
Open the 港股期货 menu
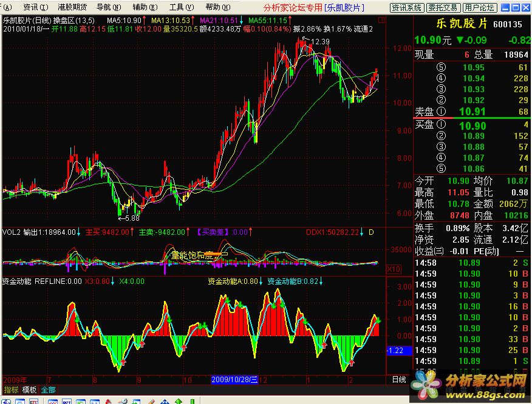72,7
